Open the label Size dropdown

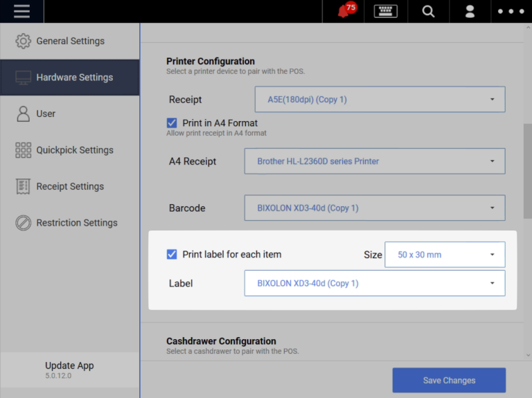click(445, 255)
